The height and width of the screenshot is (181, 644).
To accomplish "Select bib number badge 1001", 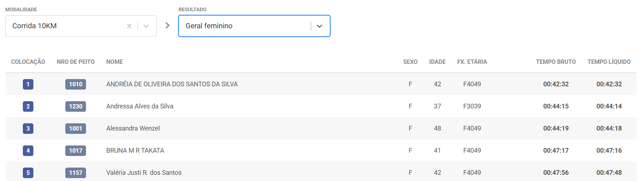I will (75, 128).
